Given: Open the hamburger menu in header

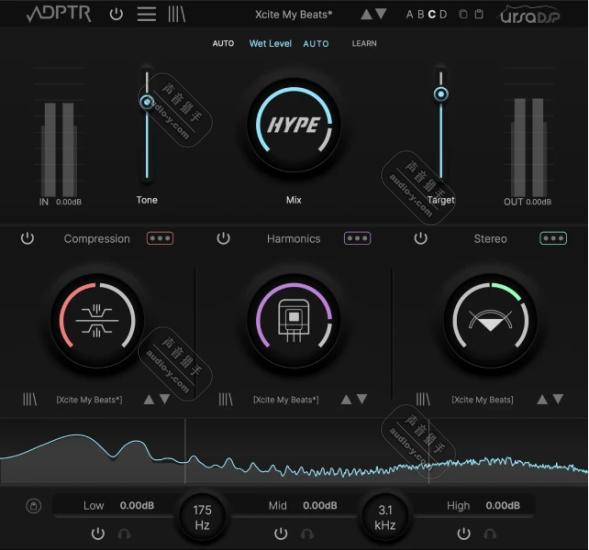Looking at the screenshot, I should coord(146,14).
